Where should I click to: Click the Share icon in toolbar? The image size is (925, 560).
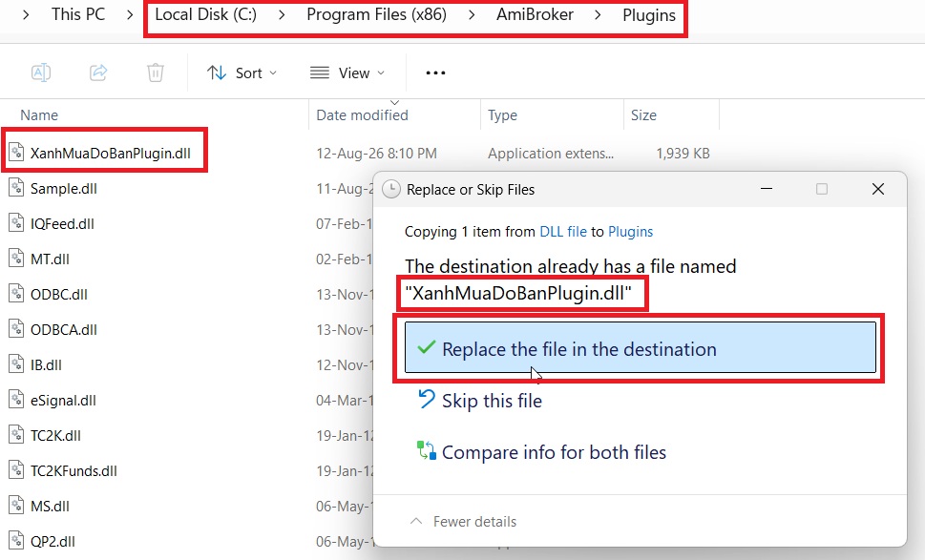click(98, 73)
